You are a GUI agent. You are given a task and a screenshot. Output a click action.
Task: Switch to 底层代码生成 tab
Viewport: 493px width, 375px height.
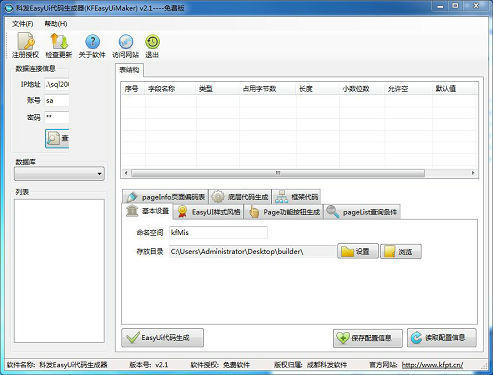coord(240,197)
